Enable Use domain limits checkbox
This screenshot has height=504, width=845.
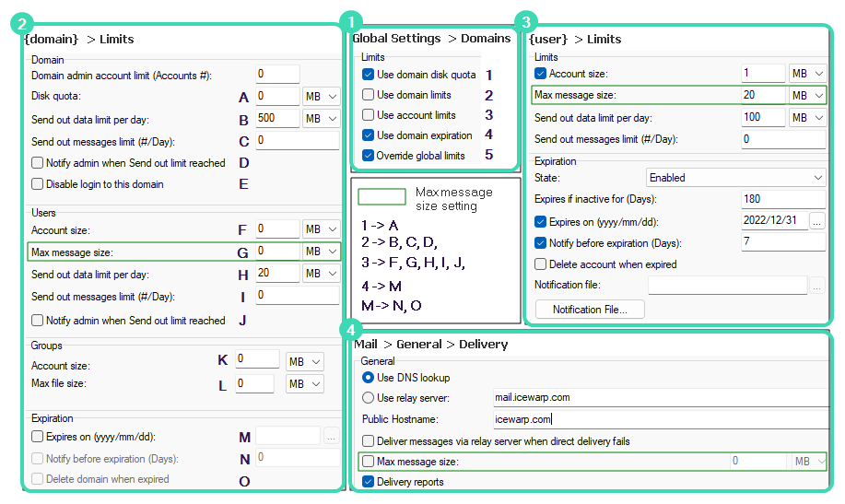pyautogui.click(x=368, y=95)
